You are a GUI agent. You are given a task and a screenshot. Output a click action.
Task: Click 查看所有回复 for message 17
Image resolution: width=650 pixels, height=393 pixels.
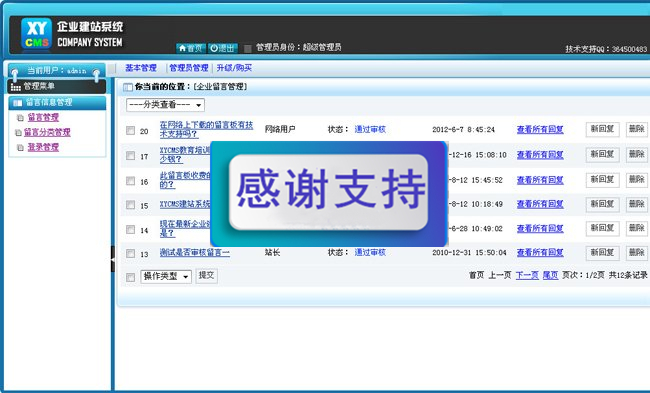540,155
